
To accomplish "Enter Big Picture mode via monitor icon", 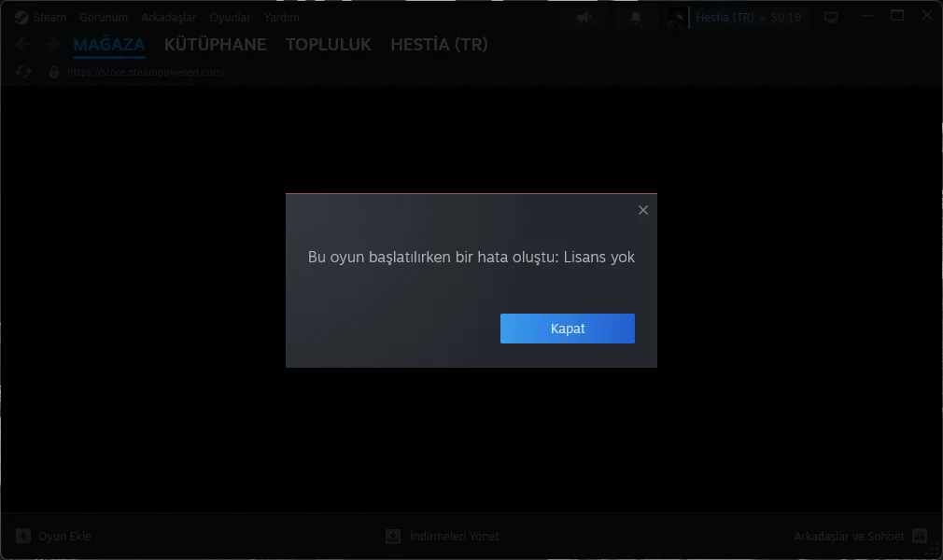I will pos(830,16).
